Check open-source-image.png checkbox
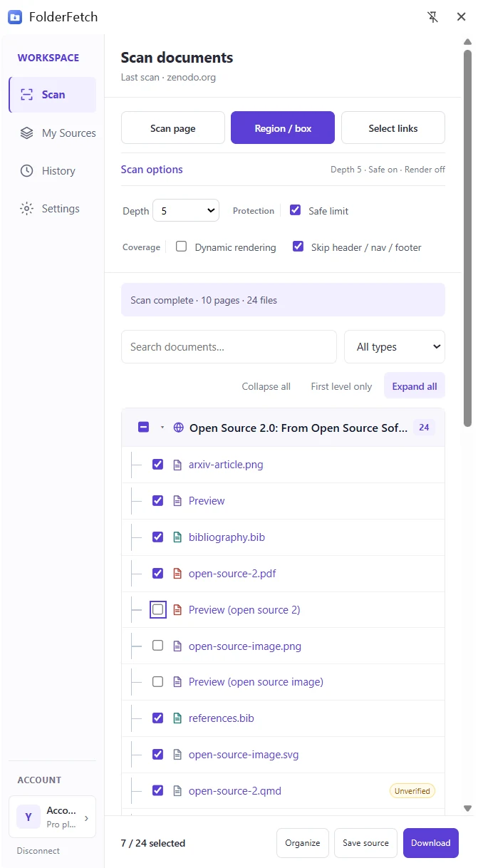478x868 pixels. (x=158, y=646)
